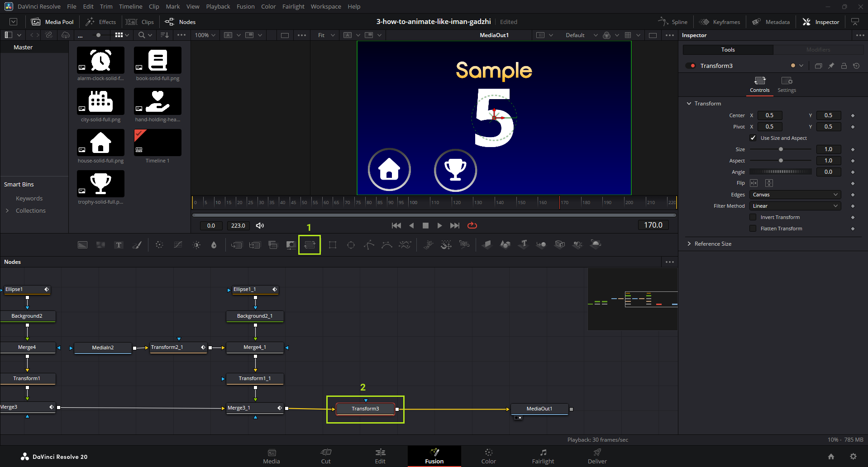Click the Paint brush tool icon
Image resolution: width=868 pixels, height=467 pixels.
click(x=137, y=245)
